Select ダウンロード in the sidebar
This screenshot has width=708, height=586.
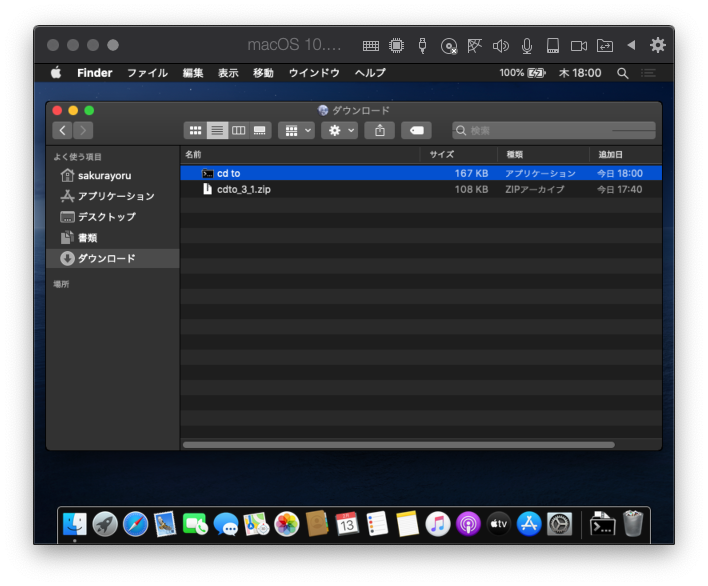(x=113, y=258)
